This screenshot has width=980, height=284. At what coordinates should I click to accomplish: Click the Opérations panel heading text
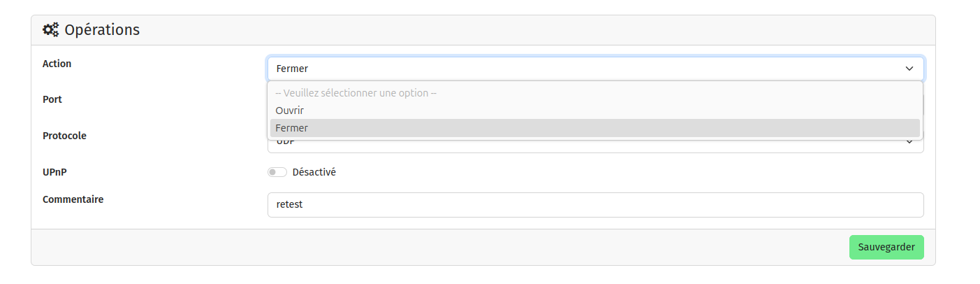[102, 30]
